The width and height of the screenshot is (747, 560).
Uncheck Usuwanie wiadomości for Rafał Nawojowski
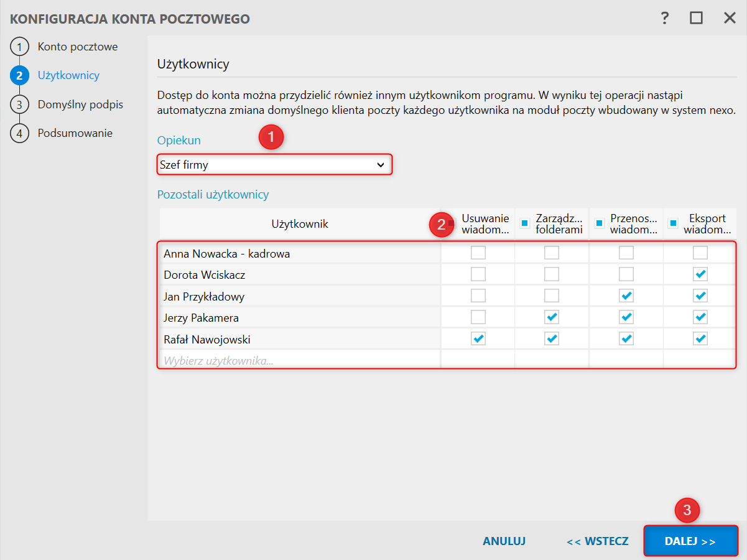click(x=478, y=339)
